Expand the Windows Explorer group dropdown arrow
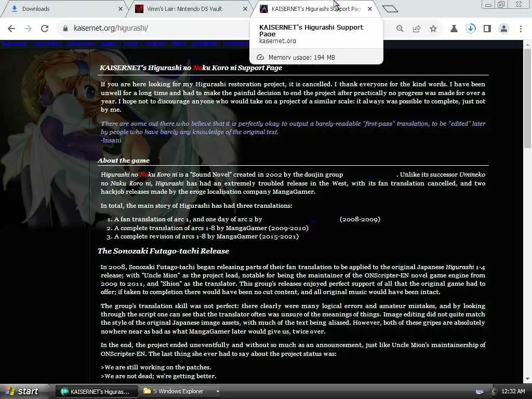This screenshot has width=532, height=399. pos(218,392)
